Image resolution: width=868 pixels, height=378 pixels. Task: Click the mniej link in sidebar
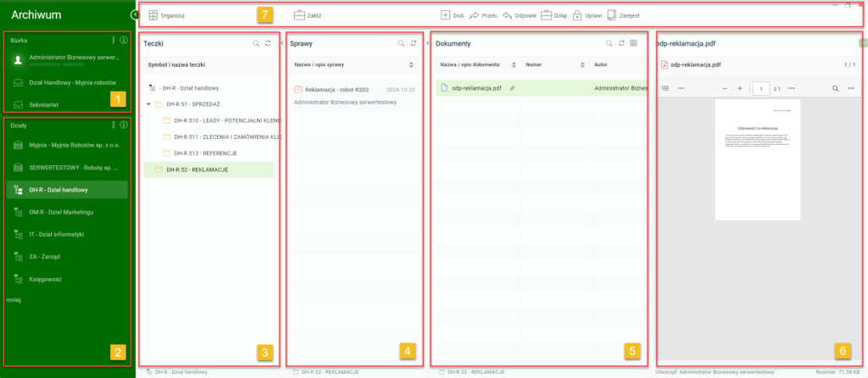pos(14,299)
